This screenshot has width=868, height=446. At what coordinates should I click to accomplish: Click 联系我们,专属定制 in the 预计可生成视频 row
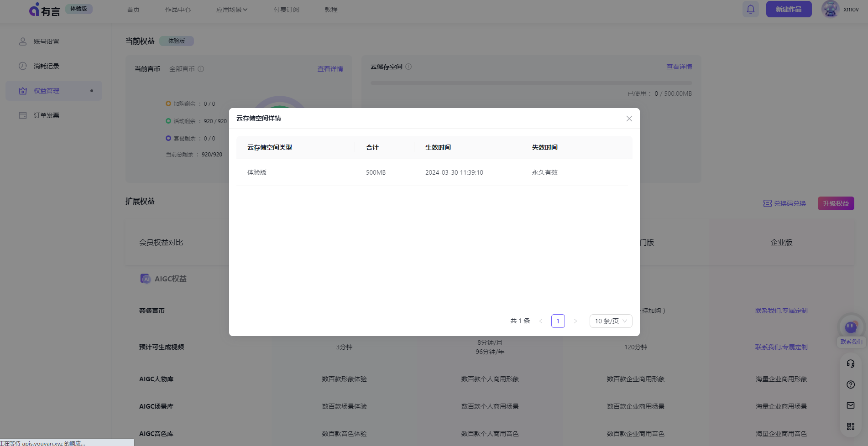click(781, 347)
